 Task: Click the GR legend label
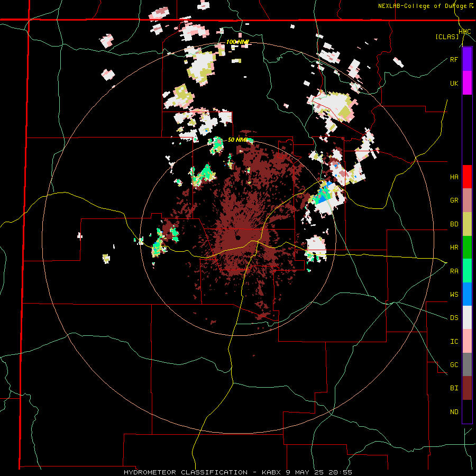(454, 200)
